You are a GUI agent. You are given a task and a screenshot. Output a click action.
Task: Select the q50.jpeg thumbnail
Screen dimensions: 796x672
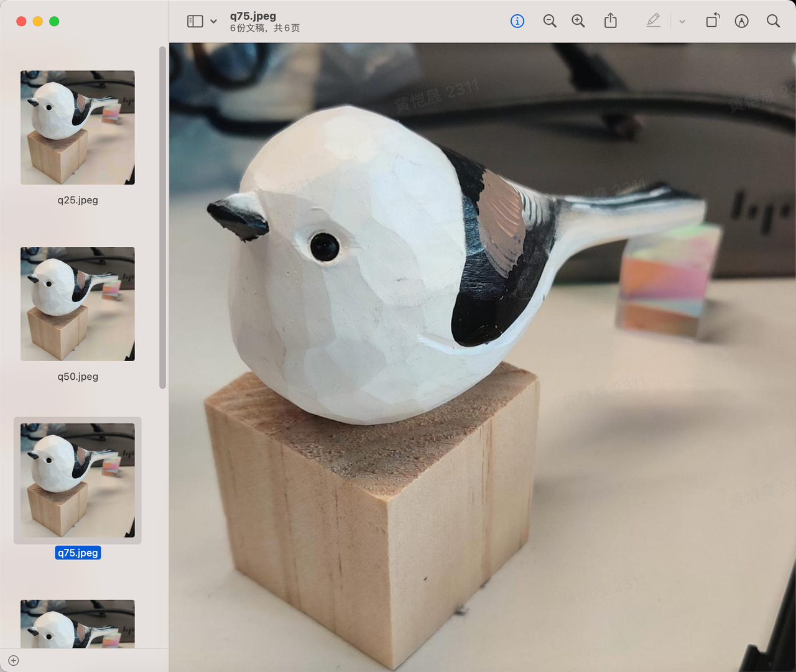point(78,304)
